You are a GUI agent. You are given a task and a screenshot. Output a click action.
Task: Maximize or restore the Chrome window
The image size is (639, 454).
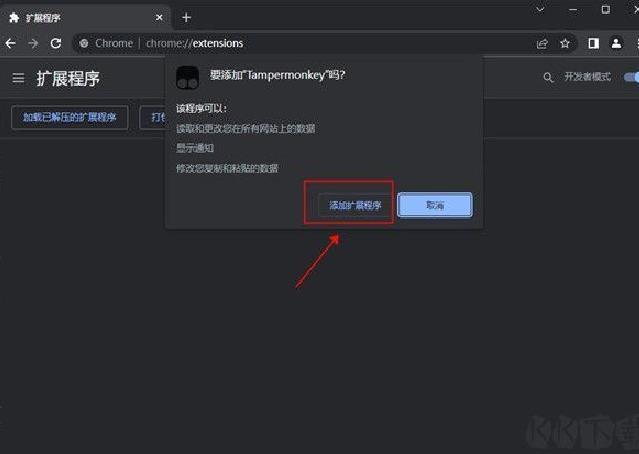[x=606, y=9]
